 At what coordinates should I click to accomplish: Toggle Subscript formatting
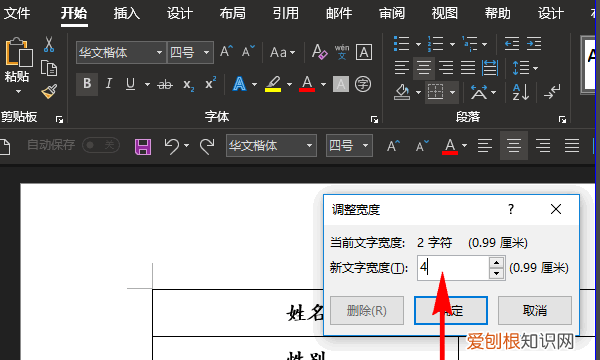[188, 84]
